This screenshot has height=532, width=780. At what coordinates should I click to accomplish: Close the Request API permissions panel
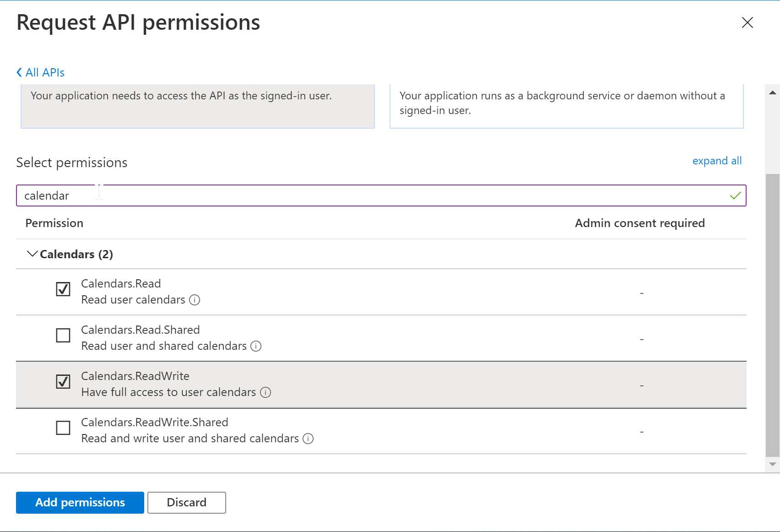click(x=747, y=22)
